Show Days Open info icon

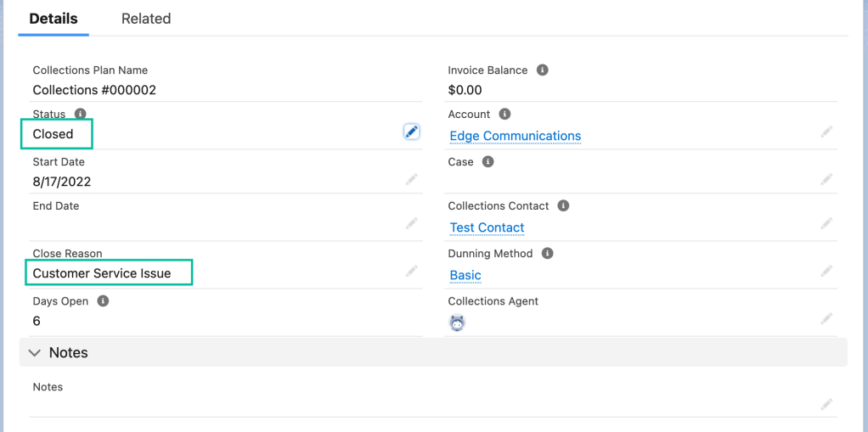click(103, 300)
